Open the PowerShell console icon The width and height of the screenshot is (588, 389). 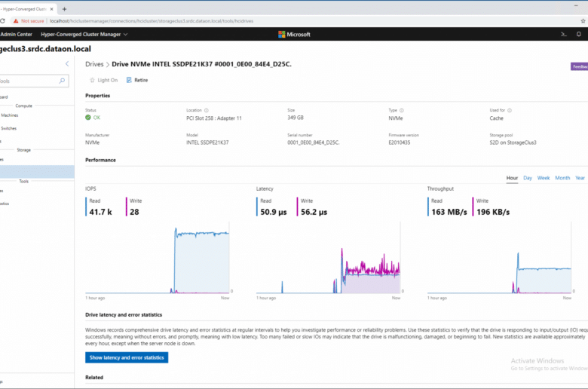coord(563,34)
